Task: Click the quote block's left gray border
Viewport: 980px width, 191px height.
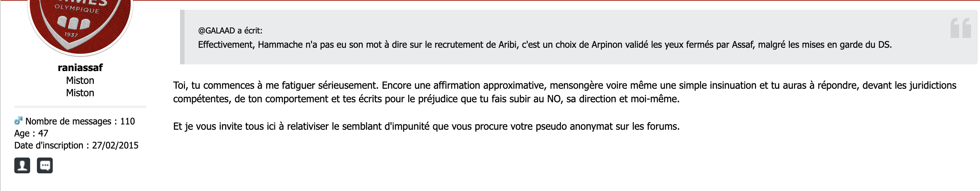Action: pyautogui.click(x=182, y=37)
